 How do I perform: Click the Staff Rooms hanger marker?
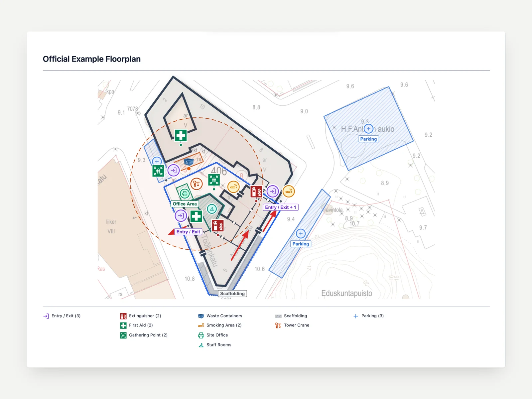(x=212, y=209)
